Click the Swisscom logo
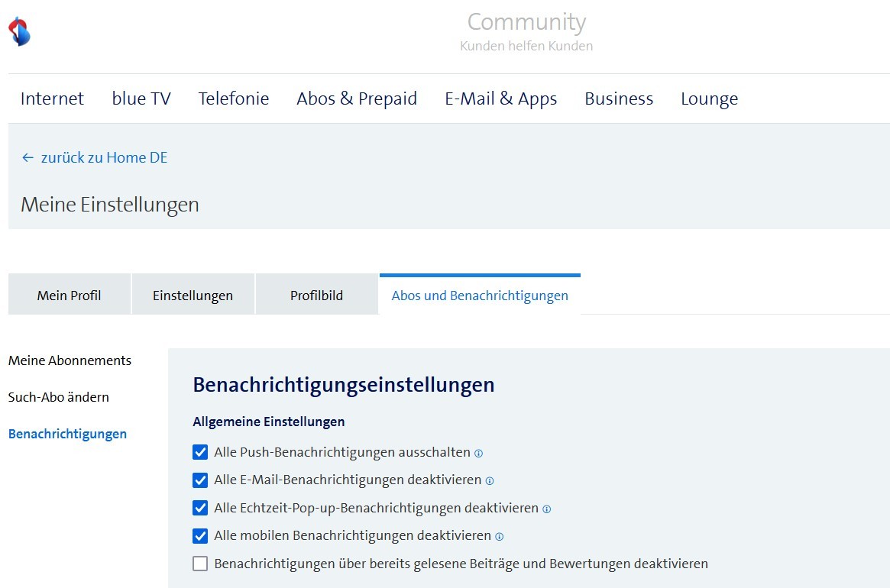This screenshot has height=588, width=890. tap(19, 32)
